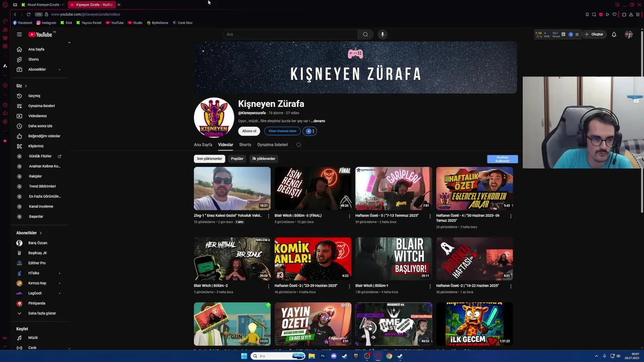Open Beğendiğim videolar
The height and width of the screenshot is (362, 644).
44,136
